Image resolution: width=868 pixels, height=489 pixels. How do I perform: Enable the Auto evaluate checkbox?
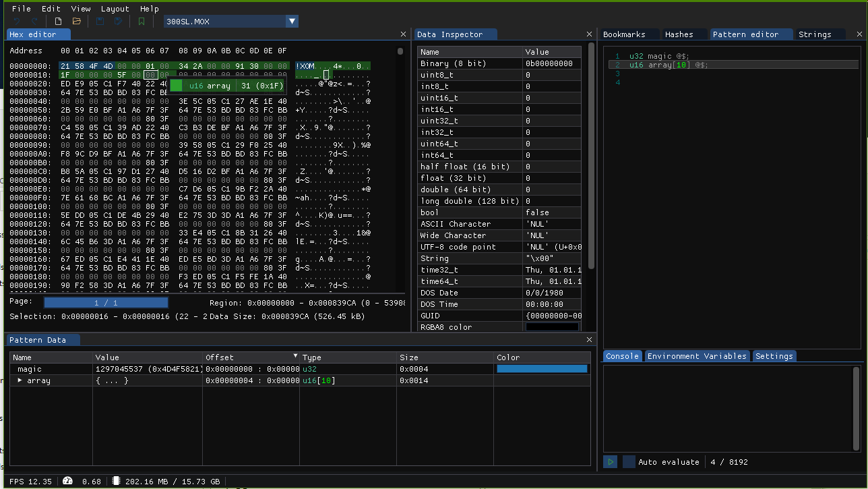[x=629, y=461]
